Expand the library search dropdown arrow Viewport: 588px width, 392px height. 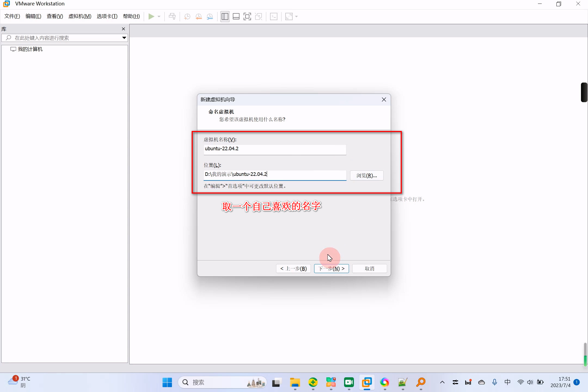click(x=124, y=38)
